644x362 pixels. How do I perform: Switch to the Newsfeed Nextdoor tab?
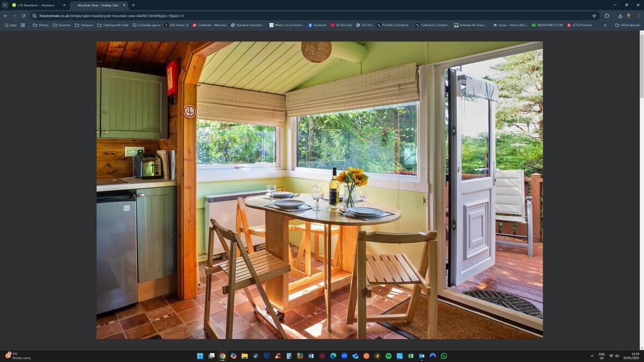pos(39,5)
